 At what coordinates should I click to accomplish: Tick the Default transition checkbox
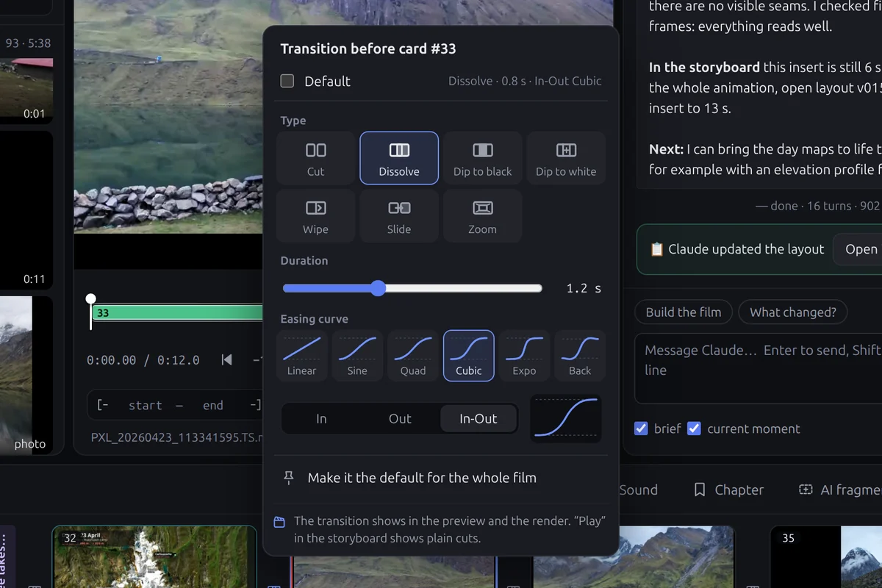point(287,81)
